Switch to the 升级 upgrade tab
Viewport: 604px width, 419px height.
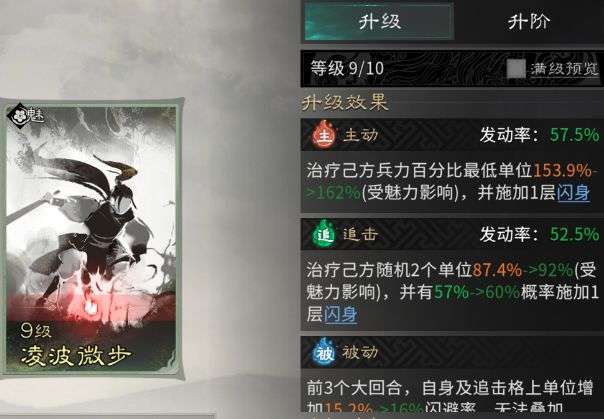379,21
